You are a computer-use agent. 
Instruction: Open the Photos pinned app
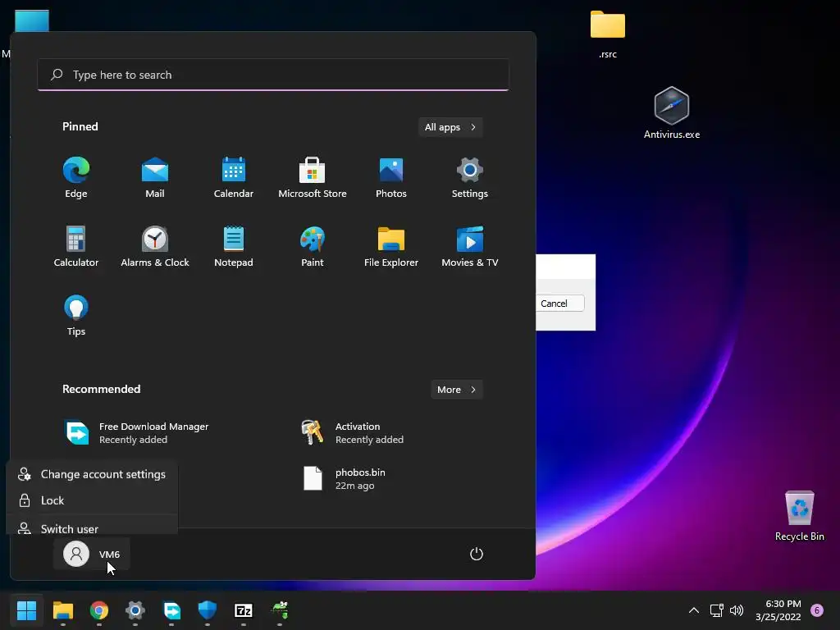(391, 178)
